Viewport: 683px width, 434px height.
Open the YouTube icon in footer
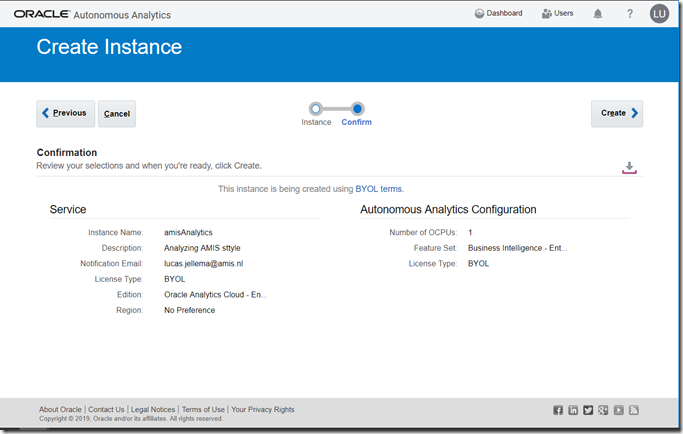click(619, 410)
